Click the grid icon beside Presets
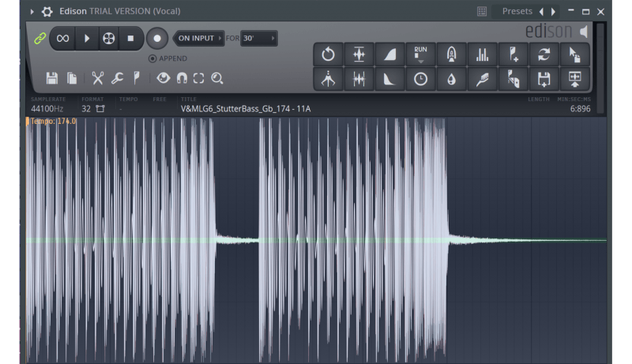632x364 pixels. pos(482,11)
